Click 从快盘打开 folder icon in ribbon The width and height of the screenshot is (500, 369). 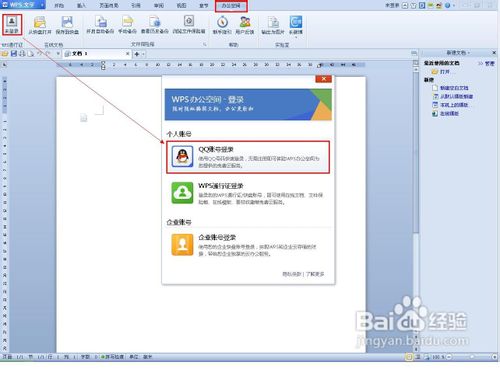pos(39,22)
